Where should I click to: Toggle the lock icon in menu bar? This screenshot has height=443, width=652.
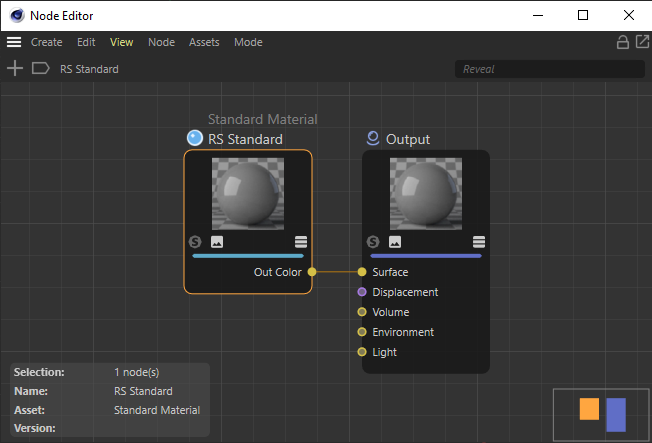tap(622, 42)
